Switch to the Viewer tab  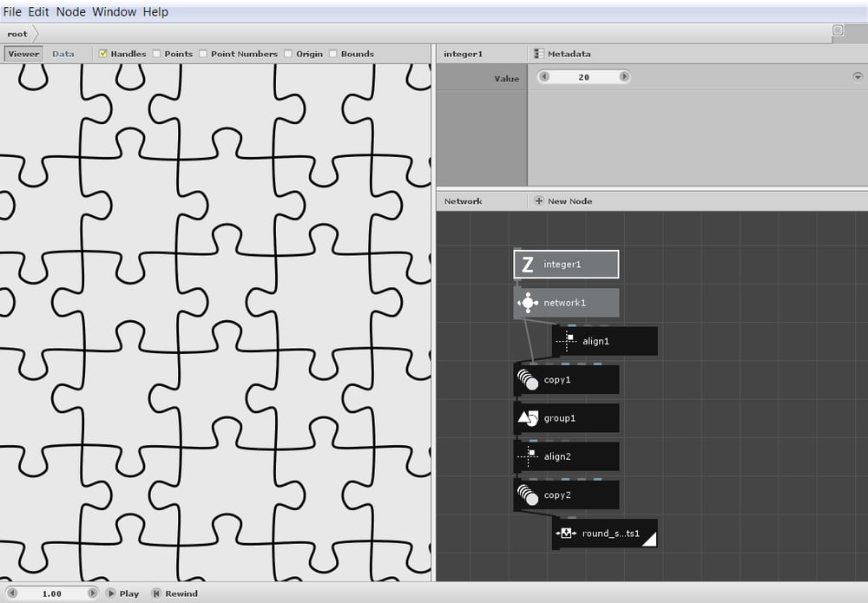point(23,54)
